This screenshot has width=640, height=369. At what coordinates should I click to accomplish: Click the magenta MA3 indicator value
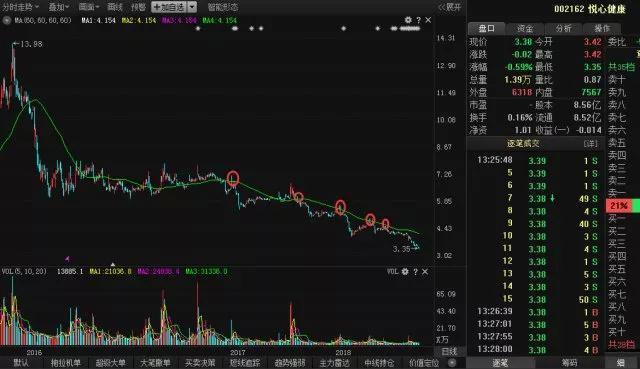(x=179, y=20)
